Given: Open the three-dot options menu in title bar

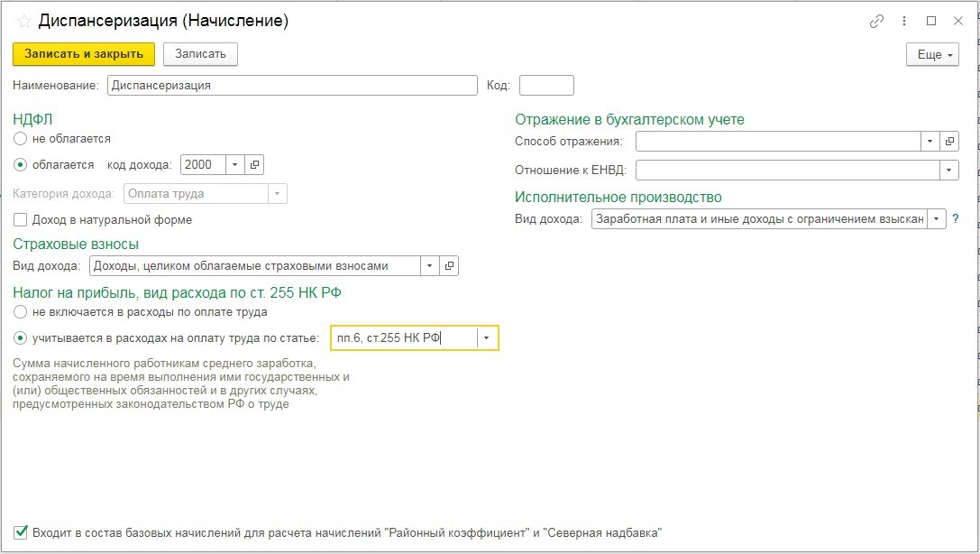Looking at the screenshot, I should coord(904,22).
